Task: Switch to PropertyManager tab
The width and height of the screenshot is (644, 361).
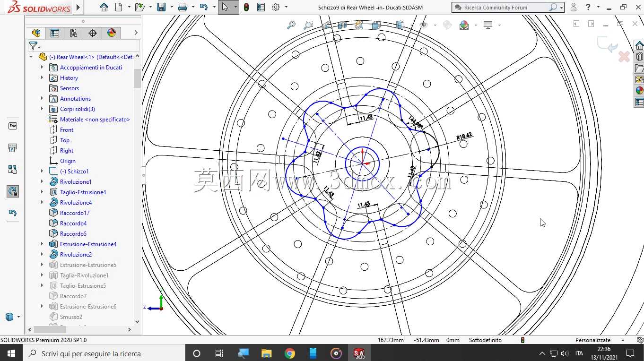Action: [x=55, y=33]
